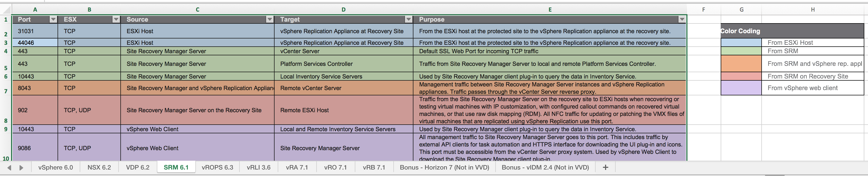Screen dimensions: 868x176
Task: Select the cell with port 44046
Action: click(x=35, y=43)
